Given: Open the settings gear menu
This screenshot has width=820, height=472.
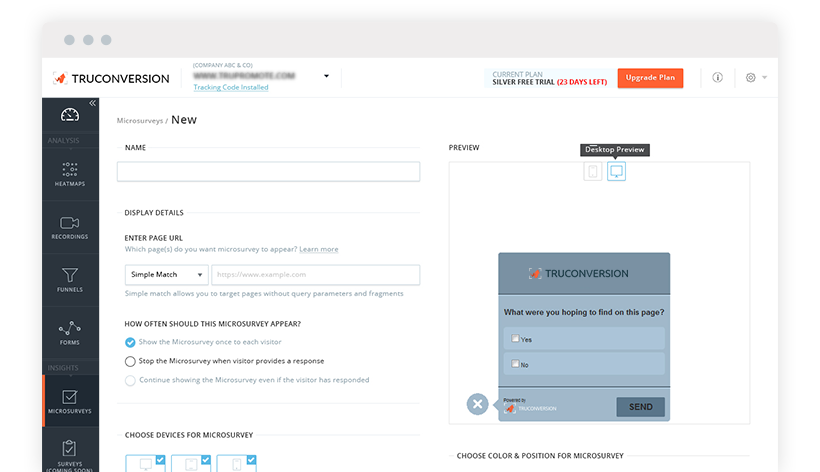Looking at the screenshot, I should (x=750, y=77).
